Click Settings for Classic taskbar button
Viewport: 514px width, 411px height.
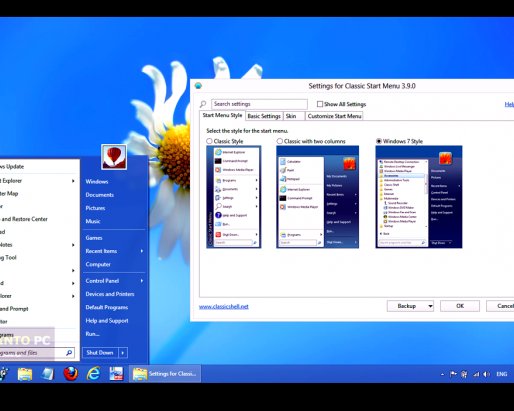(x=165, y=374)
